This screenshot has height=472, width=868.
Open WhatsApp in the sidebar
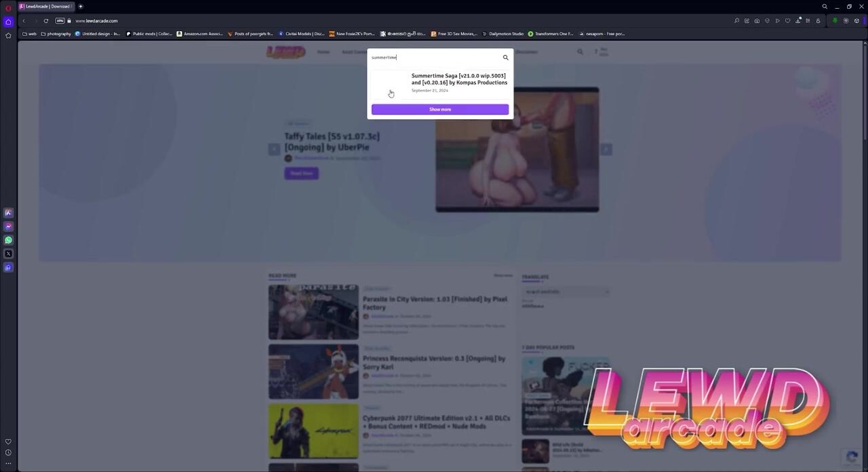(8, 240)
